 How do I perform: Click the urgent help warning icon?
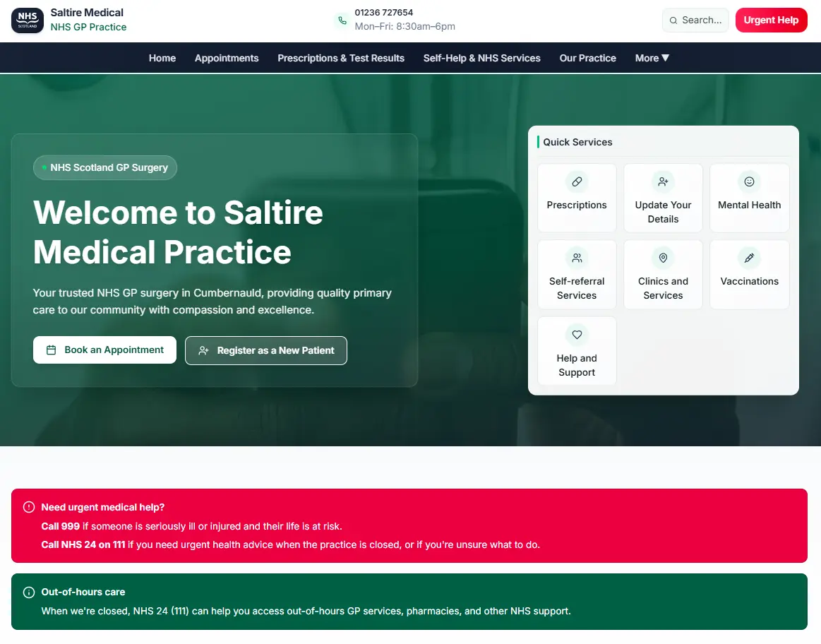pos(28,507)
